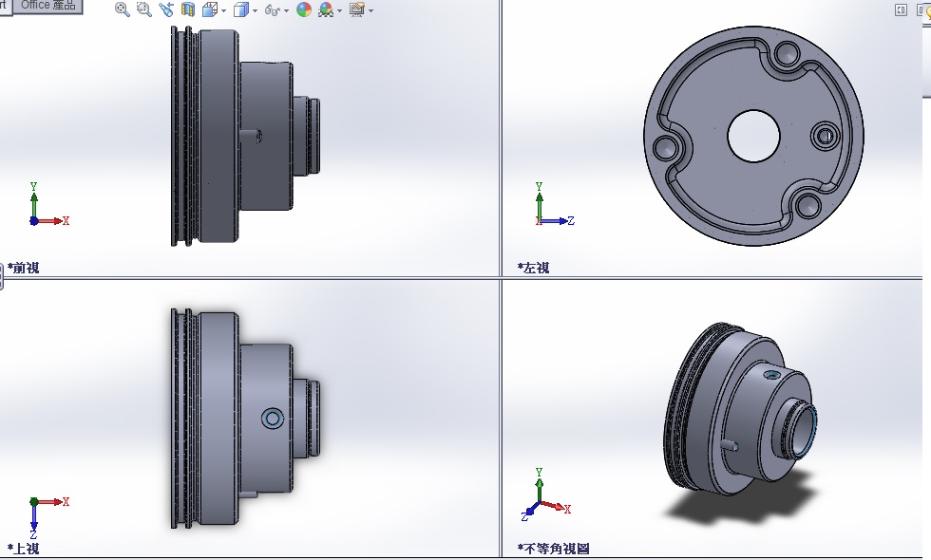Select the Zoom to Area tool
The height and width of the screenshot is (560, 931).
[x=144, y=9]
